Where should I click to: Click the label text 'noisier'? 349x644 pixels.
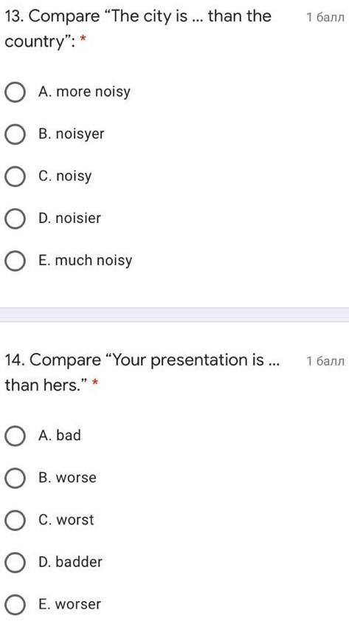(x=78, y=218)
